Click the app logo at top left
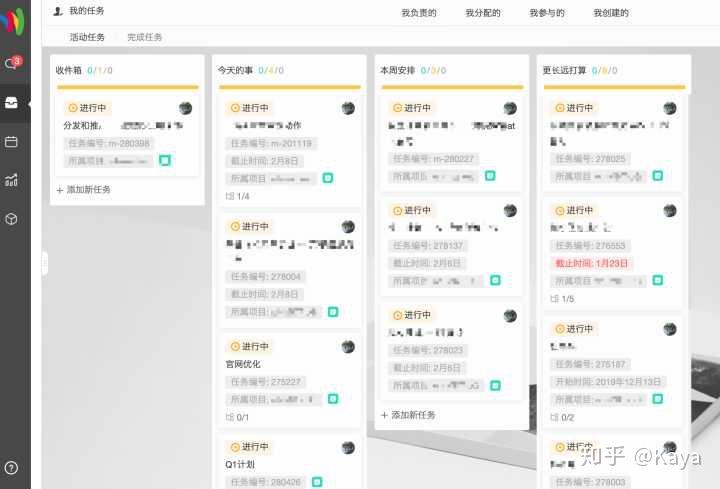The image size is (720, 489). tap(13, 20)
